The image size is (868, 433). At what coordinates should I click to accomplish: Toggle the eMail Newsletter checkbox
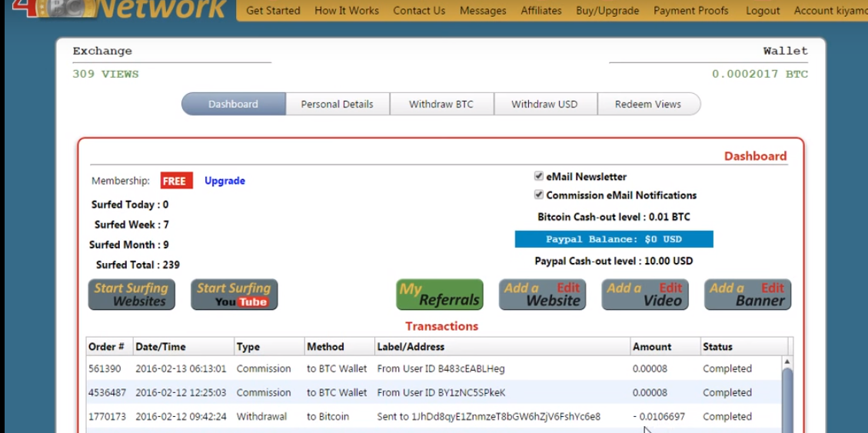[539, 176]
